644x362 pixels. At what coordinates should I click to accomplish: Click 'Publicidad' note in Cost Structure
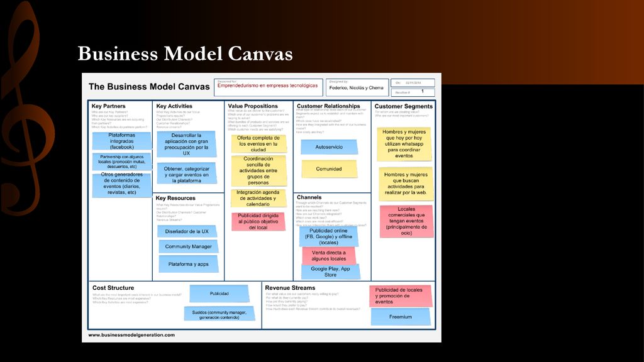[x=219, y=294]
